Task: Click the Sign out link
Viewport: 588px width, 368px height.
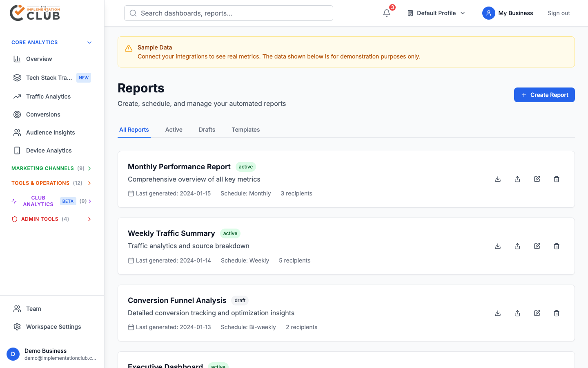Action: (x=559, y=13)
